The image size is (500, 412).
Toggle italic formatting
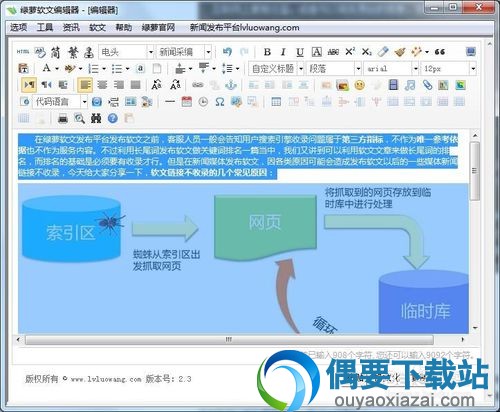tap(283, 52)
